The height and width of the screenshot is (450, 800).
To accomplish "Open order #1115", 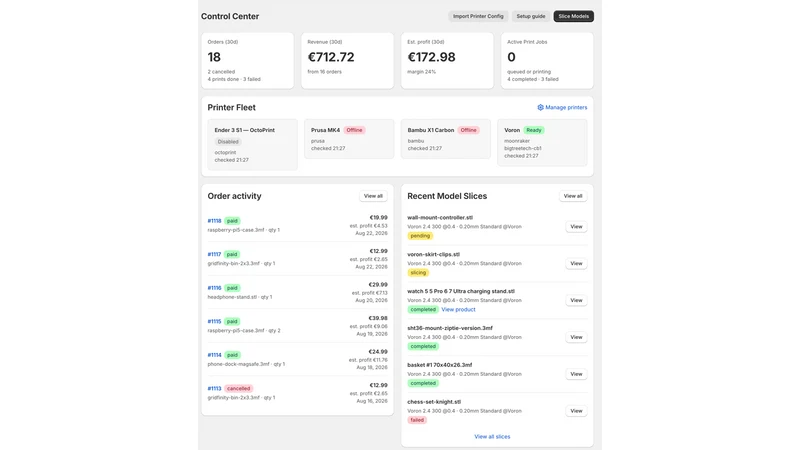I will [214, 321].
